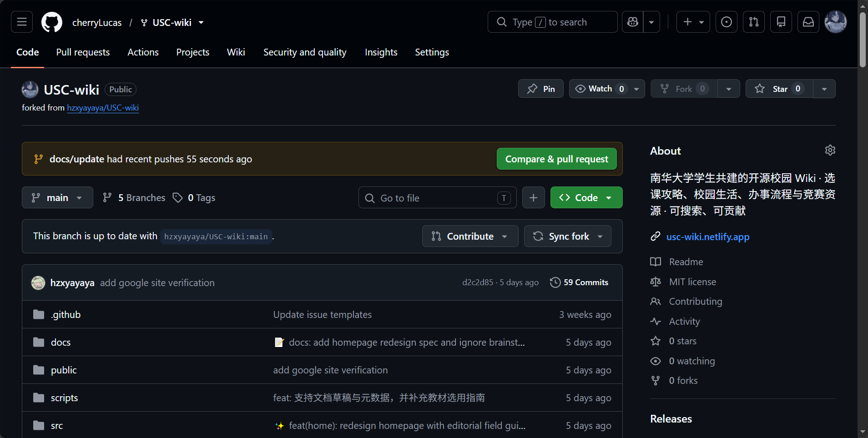868x438 pixels.
Task: Switch to the Code tab
Action: click(28, 52)
